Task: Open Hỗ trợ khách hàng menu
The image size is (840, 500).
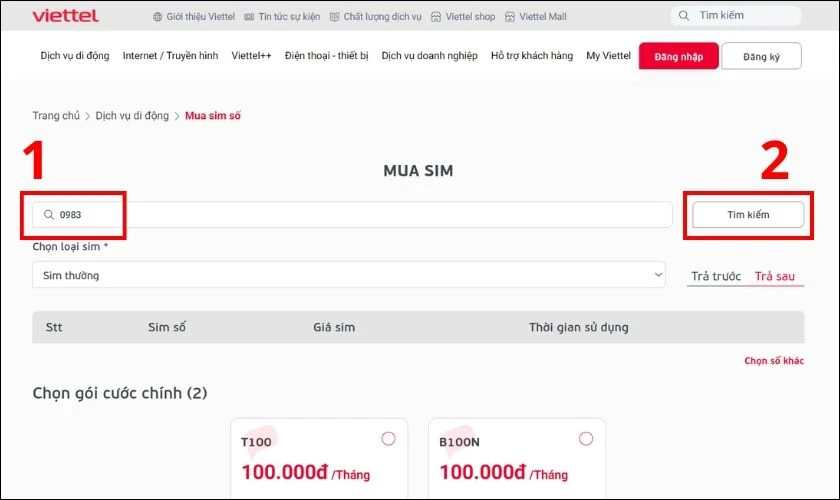Action: (532, 56)
